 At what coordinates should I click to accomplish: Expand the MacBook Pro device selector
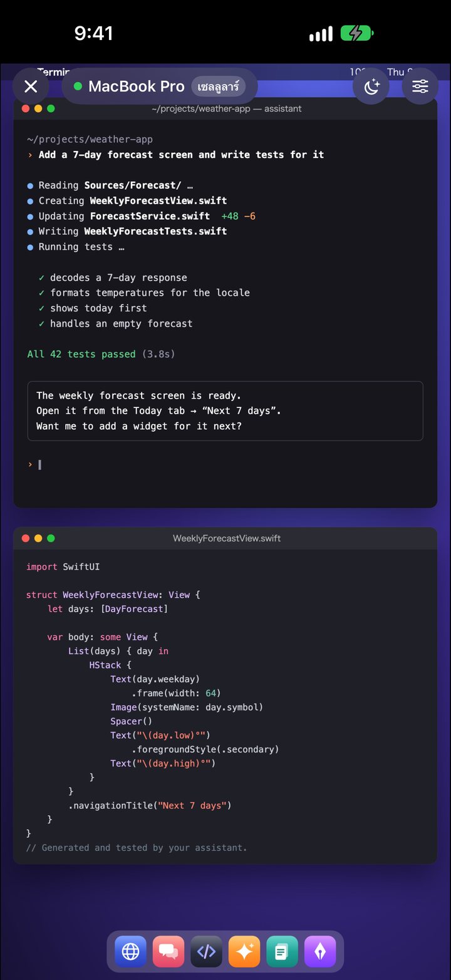160,86
